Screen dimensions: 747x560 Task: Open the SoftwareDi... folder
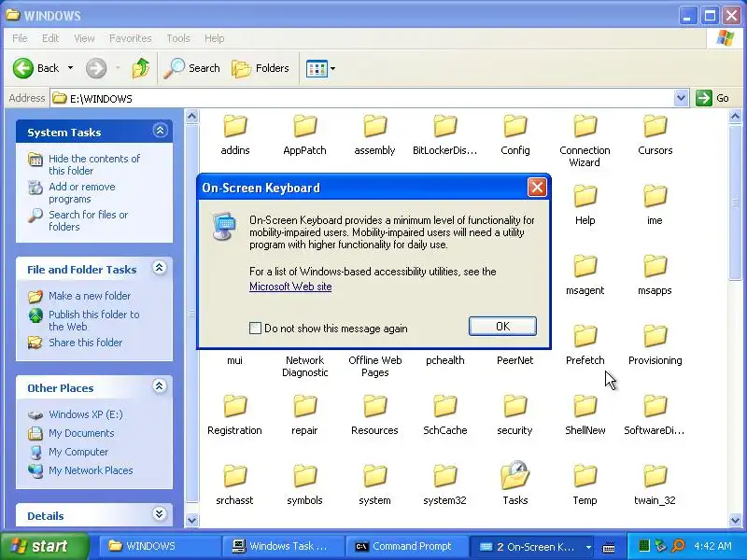click(655, 415)
